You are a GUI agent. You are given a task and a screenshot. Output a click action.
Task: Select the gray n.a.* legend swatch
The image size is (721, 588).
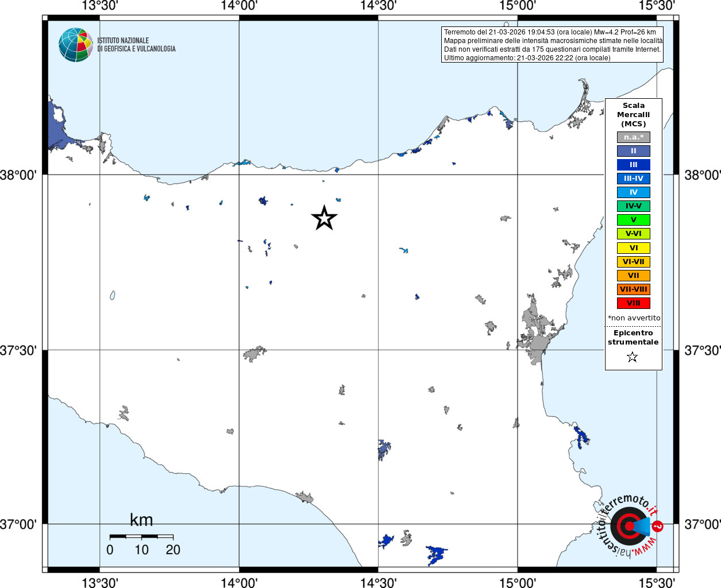pos(634,137)
